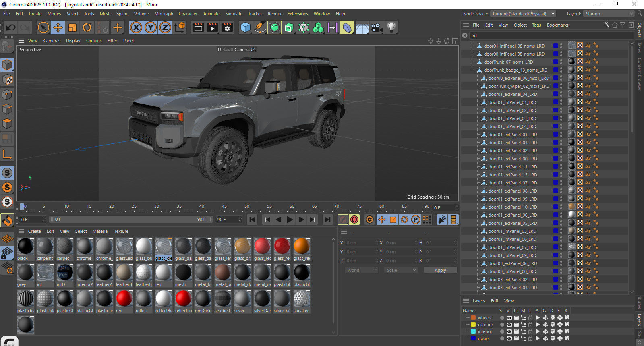The image size is (644, 346).
Task: Toggle Autokeying button
Action: 354,220
